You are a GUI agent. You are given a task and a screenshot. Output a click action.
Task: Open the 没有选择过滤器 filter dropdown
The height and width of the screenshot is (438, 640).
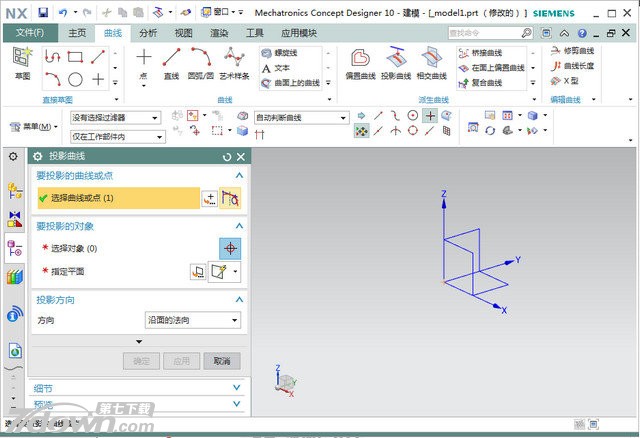(116, 118)
